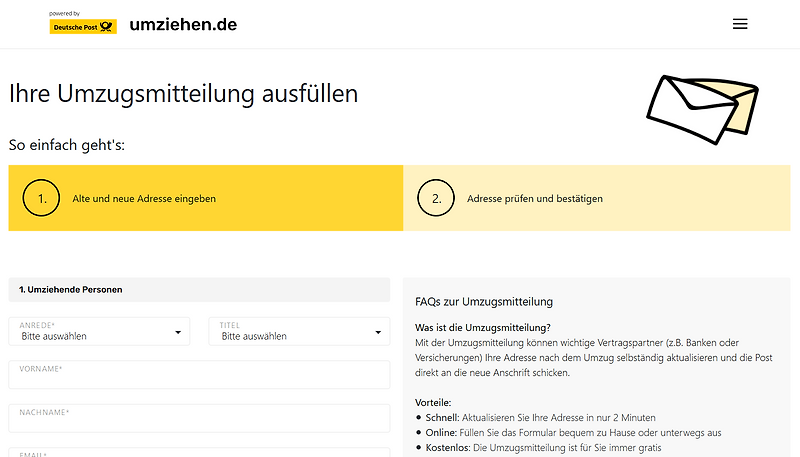Open step 'Alte und neue Adresse eingeben'
The height and width of the screenshot is (457, 800).
tap(206, 198)
